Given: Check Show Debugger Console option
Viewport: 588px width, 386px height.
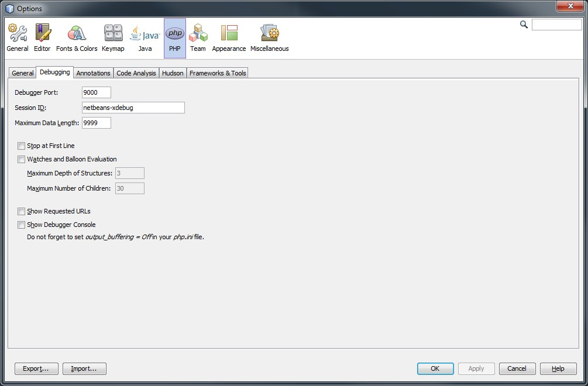Looking at the screenshot, I should pos(22,225).
